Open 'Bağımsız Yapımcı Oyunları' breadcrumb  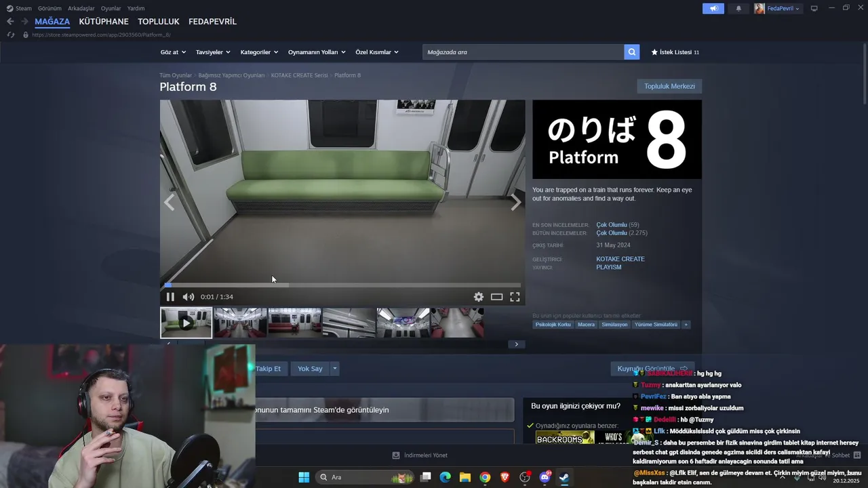231,75
